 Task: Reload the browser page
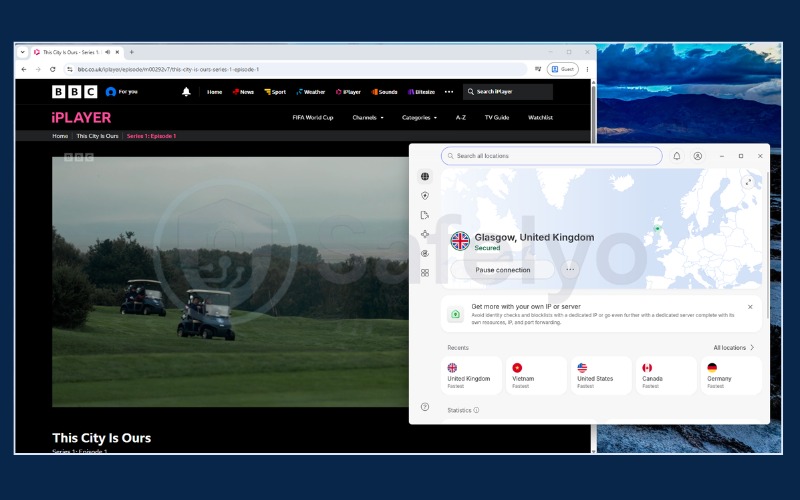tap(53, 69)
